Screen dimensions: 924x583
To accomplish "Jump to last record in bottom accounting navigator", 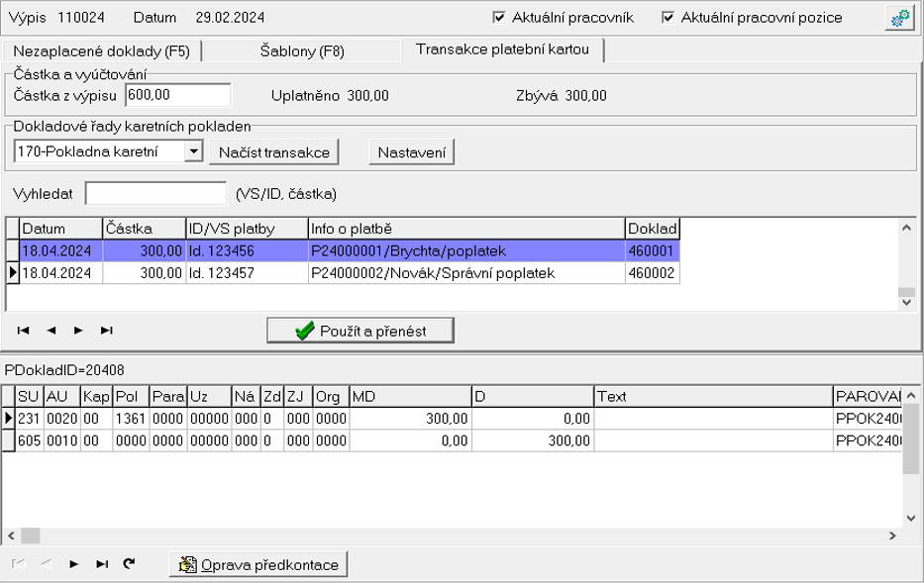I will click(x=102, y=564).
